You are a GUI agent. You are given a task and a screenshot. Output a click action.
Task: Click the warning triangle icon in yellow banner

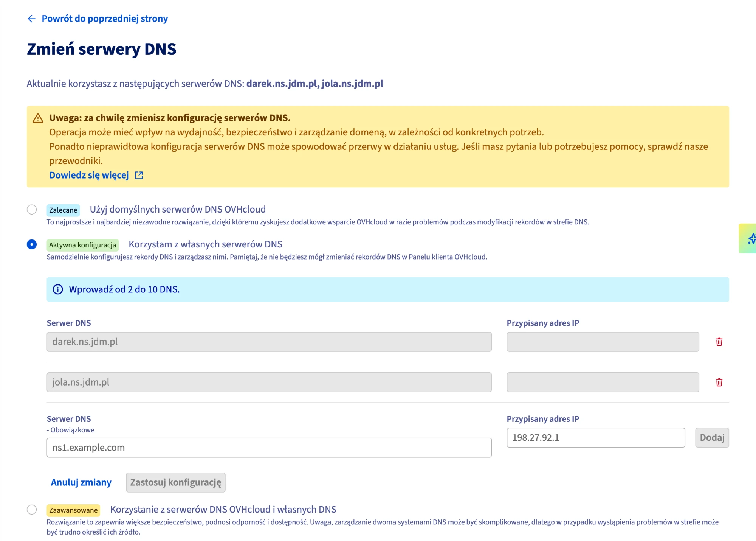coord(38,118)
